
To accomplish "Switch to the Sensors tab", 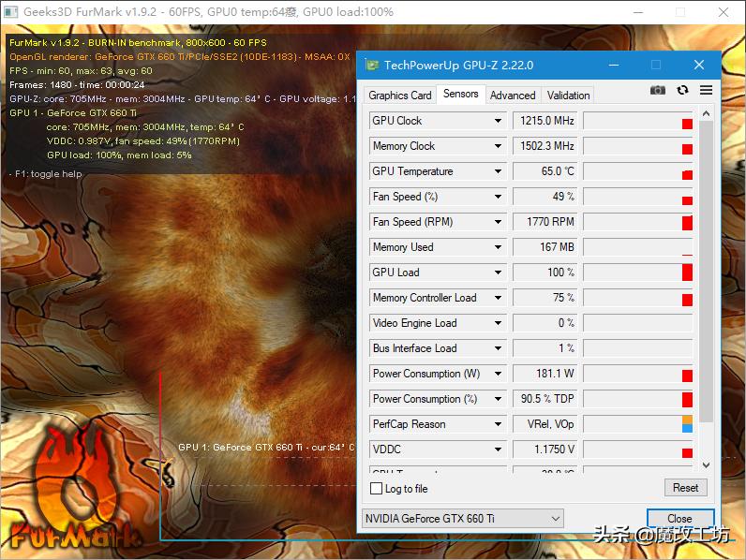I will 460,94.
